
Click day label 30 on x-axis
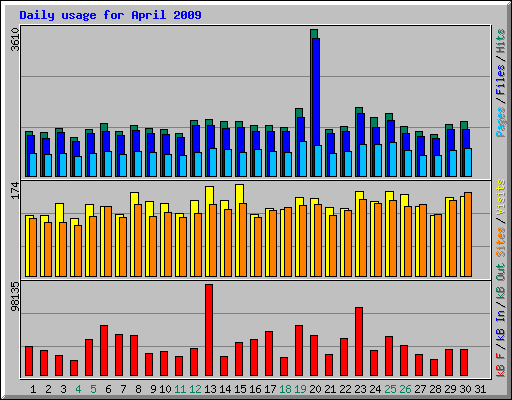tap(465, 389)
